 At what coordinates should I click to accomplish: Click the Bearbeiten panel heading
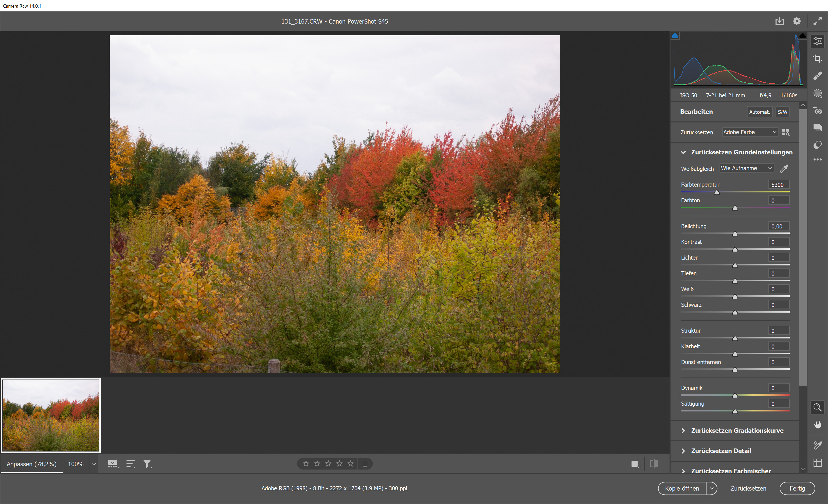[x=696, y=112]
